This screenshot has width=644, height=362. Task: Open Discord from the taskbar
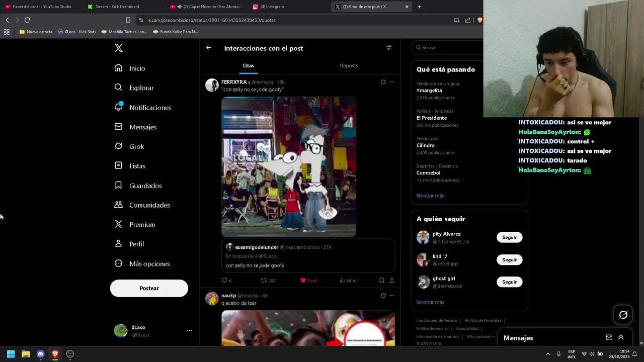click(x=40, y=354)
